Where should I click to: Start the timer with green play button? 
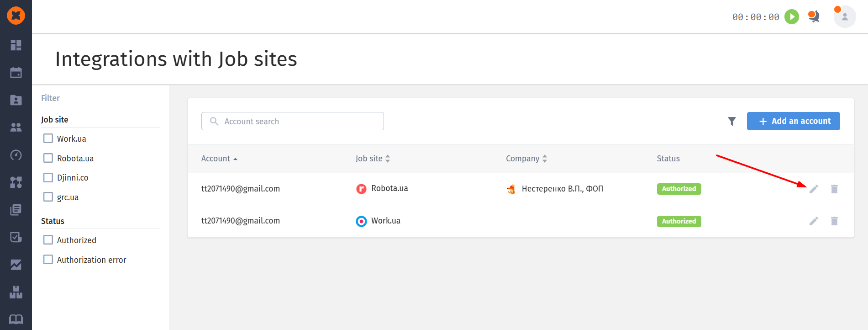click(x=792, y=17)
